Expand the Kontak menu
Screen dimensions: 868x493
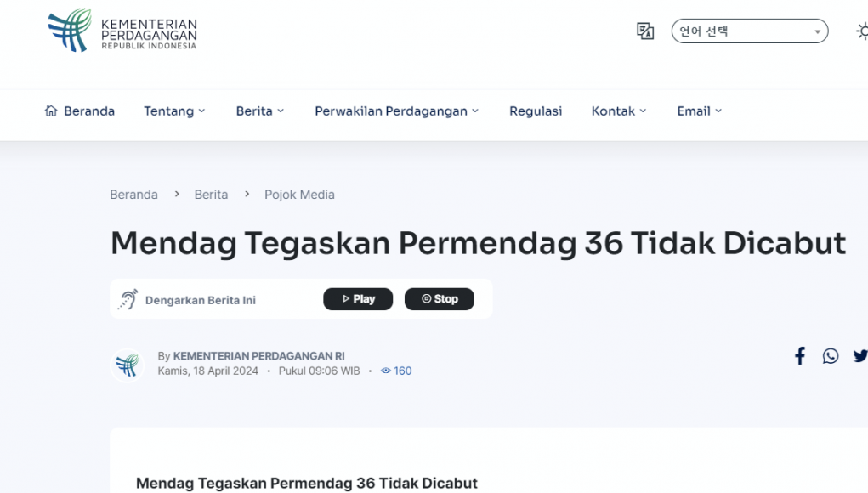(619, 111)
